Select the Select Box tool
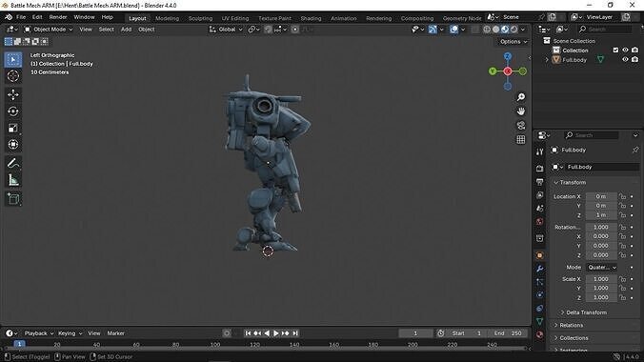Image resolution: width=644 pixels, height=362 pixels. tap(13, 60)
